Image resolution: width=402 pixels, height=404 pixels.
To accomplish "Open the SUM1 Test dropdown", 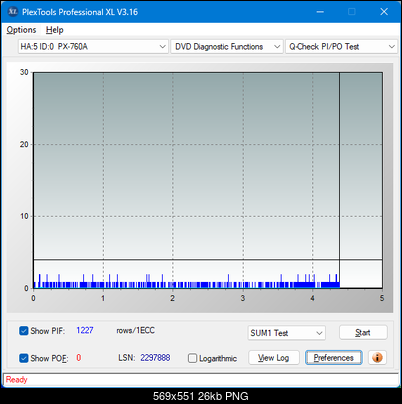I will pyautogui.click(x=287, y=333).
